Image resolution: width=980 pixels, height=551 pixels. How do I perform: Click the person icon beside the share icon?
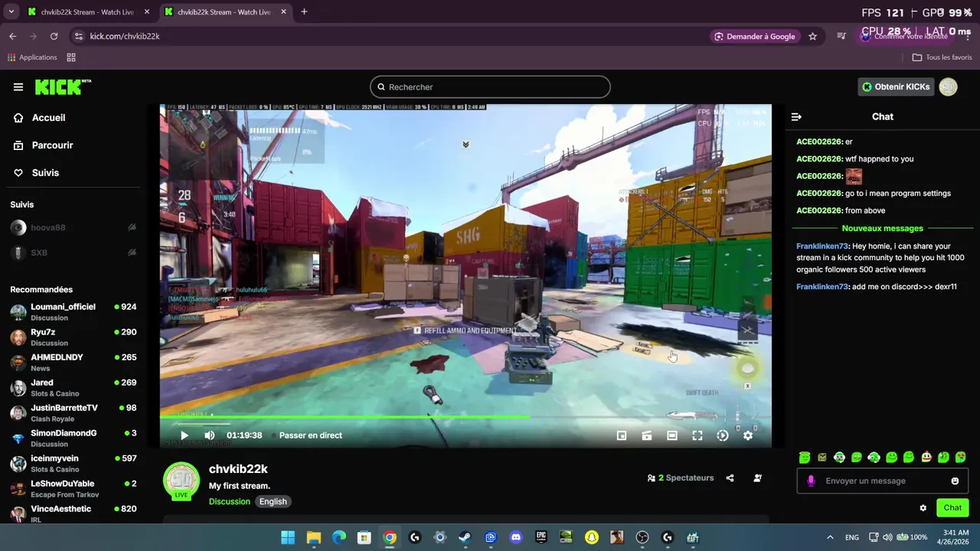click(757, 478)
